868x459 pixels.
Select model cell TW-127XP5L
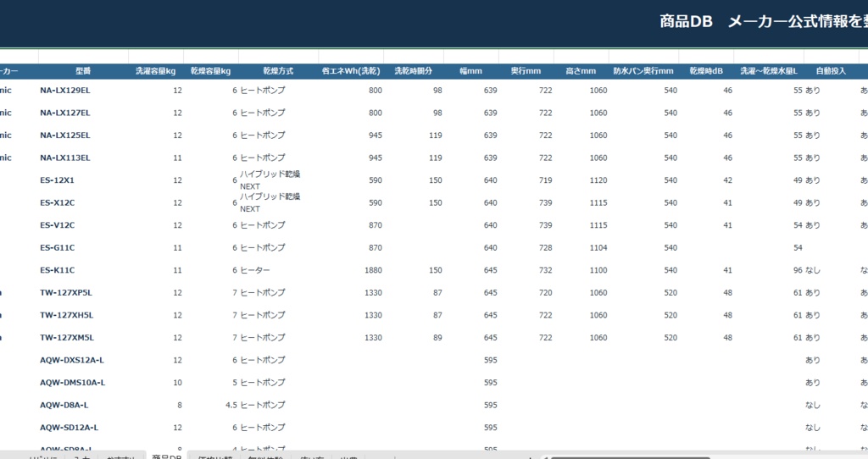pyautogui.click(x=66, y=292)
